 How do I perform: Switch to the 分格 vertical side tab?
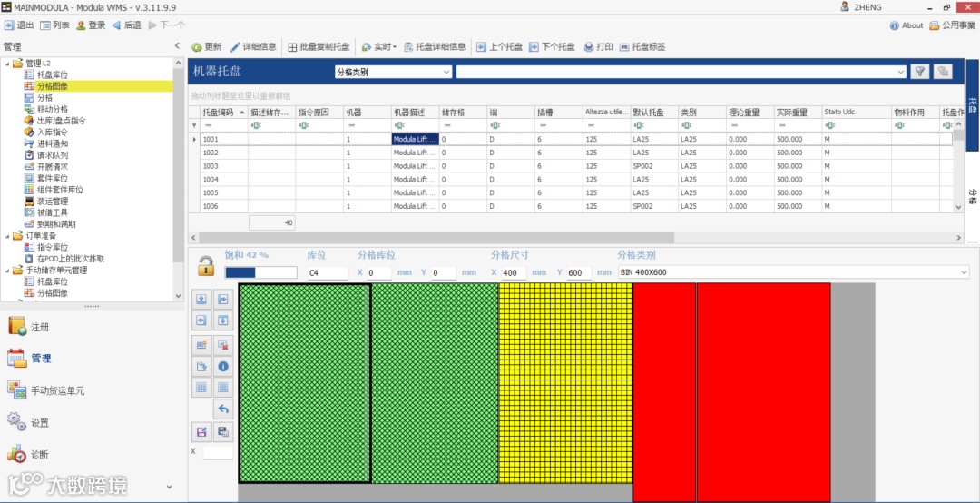pos(973,196)
